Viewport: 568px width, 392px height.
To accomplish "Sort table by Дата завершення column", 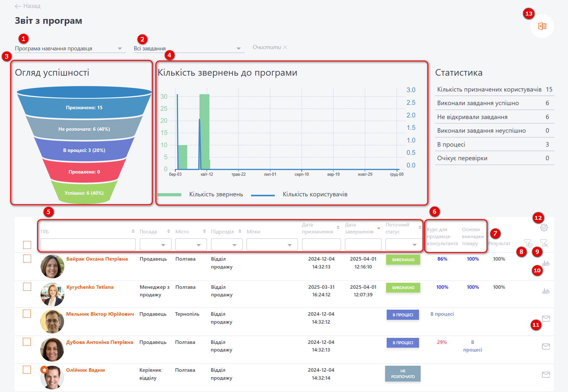I will tap(378, 228).
